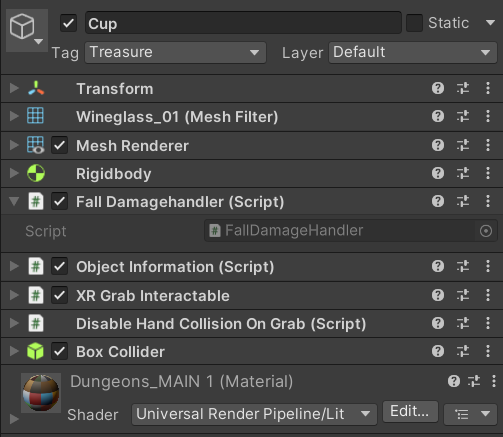
Task: Open the Mesh Filter help reference icon
Action: pos(438,116)
